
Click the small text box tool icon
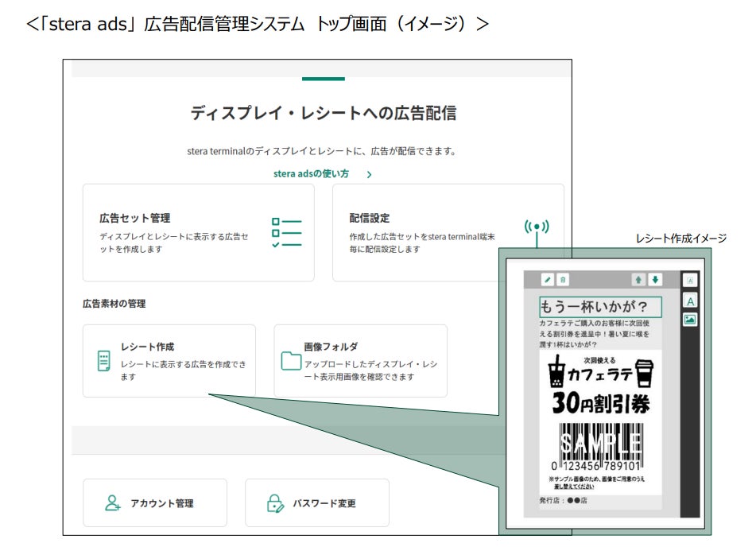point(690,280)
